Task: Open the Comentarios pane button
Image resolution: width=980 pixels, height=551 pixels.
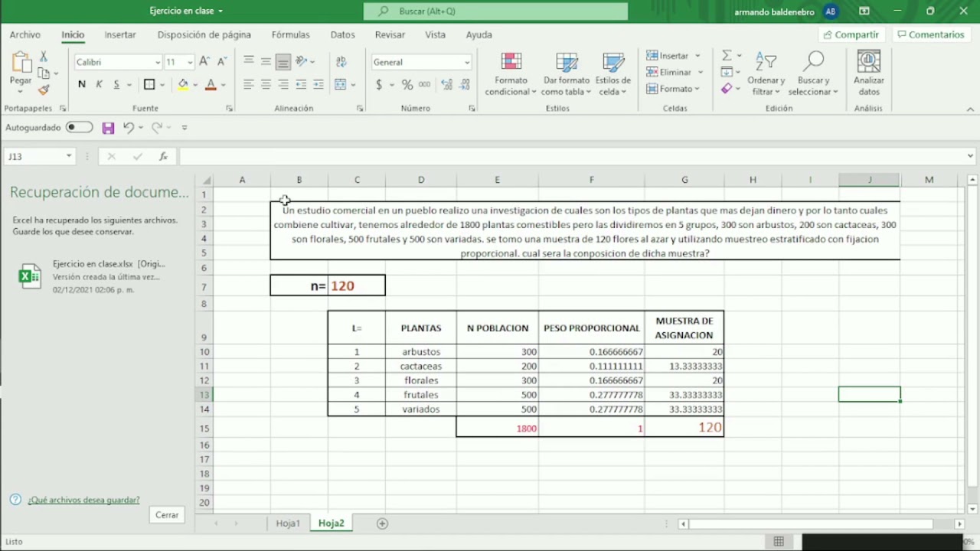Action: coord(930,34)
